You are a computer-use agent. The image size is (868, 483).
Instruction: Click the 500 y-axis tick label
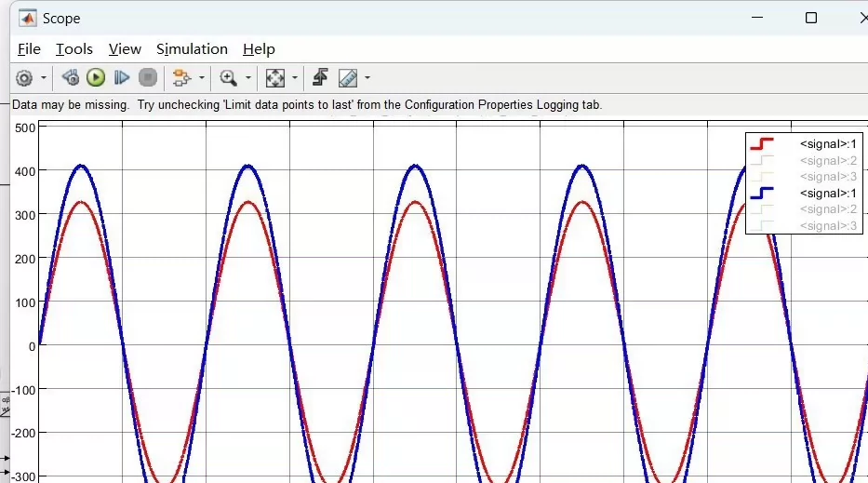[x=25, y=127]
